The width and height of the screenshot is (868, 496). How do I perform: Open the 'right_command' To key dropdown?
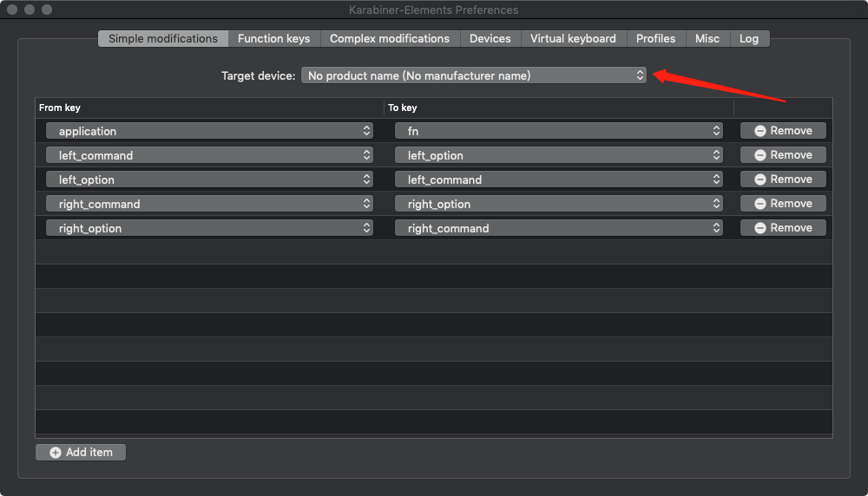(x=558, y=228)
